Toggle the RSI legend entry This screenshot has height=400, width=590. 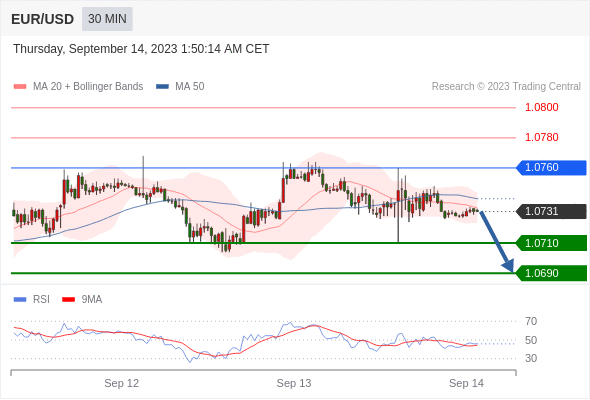tap(32, 300)
